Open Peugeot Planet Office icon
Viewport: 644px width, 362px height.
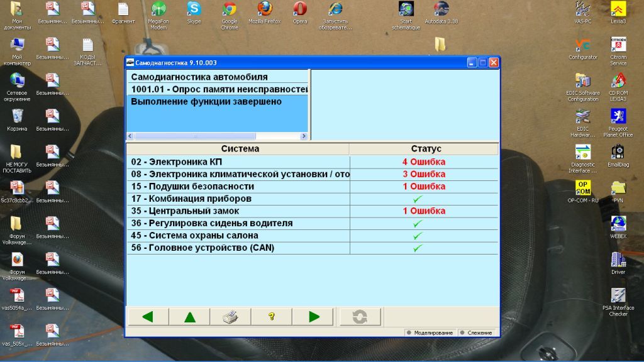click(x=618, y=123)
